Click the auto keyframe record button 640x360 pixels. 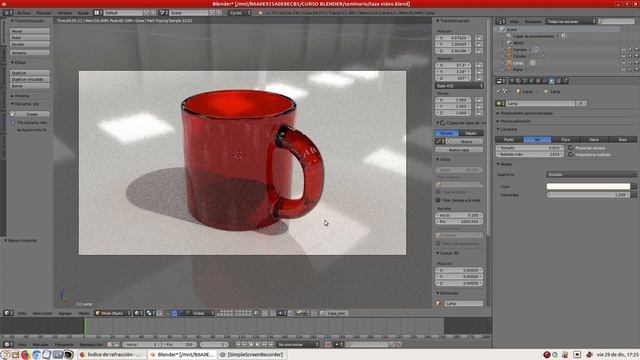pyautogui.click(x=328, y=344)
